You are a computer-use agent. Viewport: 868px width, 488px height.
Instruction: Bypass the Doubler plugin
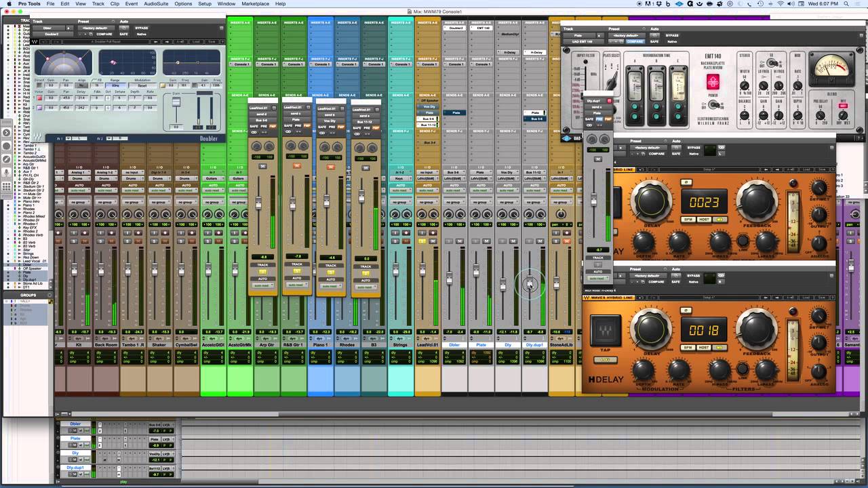pyautogui.click(x=141, y=28)
